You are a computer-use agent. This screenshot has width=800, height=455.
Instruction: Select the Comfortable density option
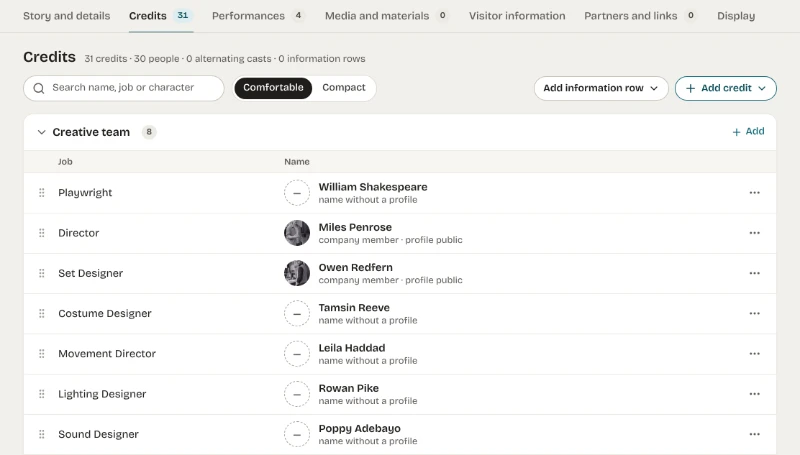[273, 88]
